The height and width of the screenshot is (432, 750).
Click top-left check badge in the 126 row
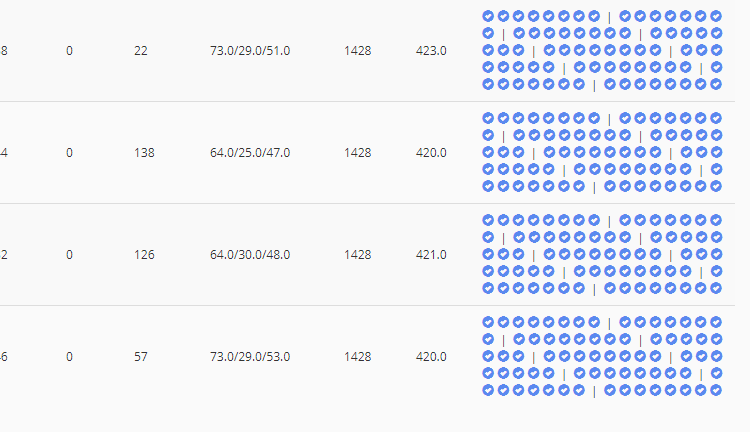pyautogui.click(x=488, y=220)
